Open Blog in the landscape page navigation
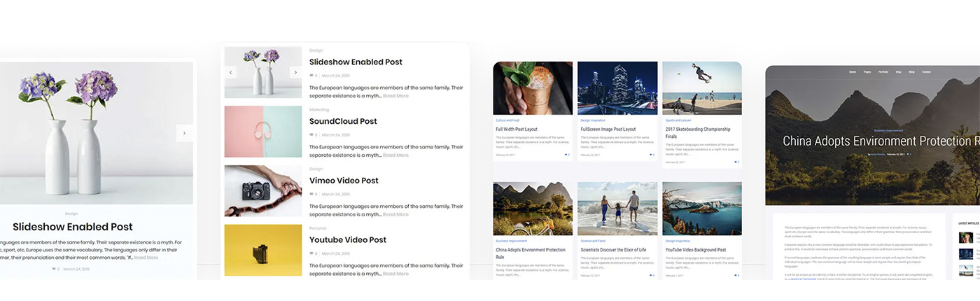Image resolution: width=980 pixels, height=301 pixels. pyautogui.click(x=899, y=72)
